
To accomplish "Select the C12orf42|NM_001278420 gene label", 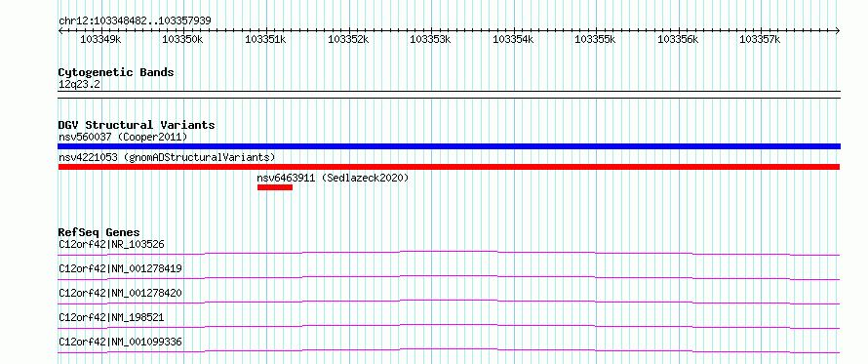I will 120,293.
